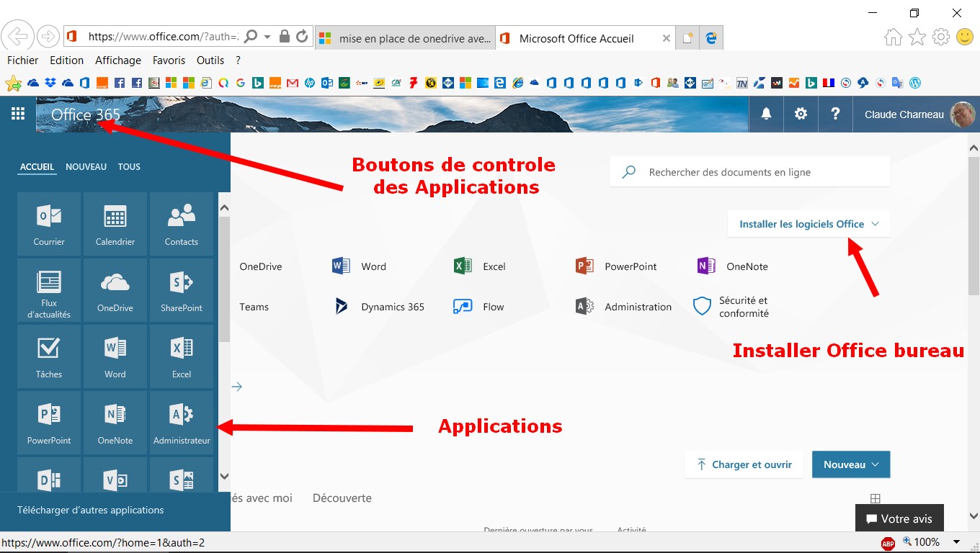980x553 pixels.
Task: Open Administration from main app list
Action: (624, 307)
